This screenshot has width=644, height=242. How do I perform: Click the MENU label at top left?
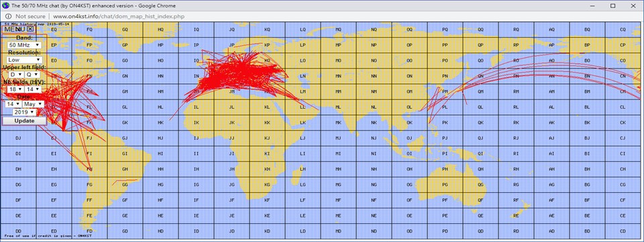click(x=15, y=29)
